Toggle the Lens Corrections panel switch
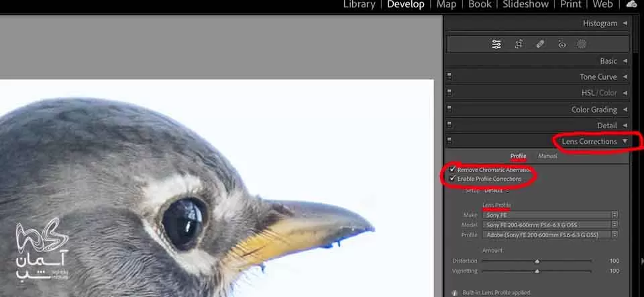Viewport: 644px width, 297px height. [x=449, y=141]
